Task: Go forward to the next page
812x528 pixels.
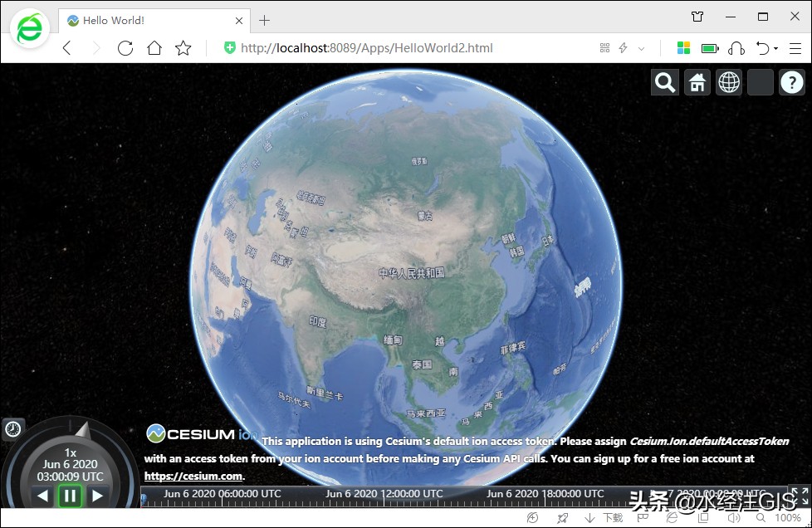Action: pyautogui.click(x=95, y=48)
